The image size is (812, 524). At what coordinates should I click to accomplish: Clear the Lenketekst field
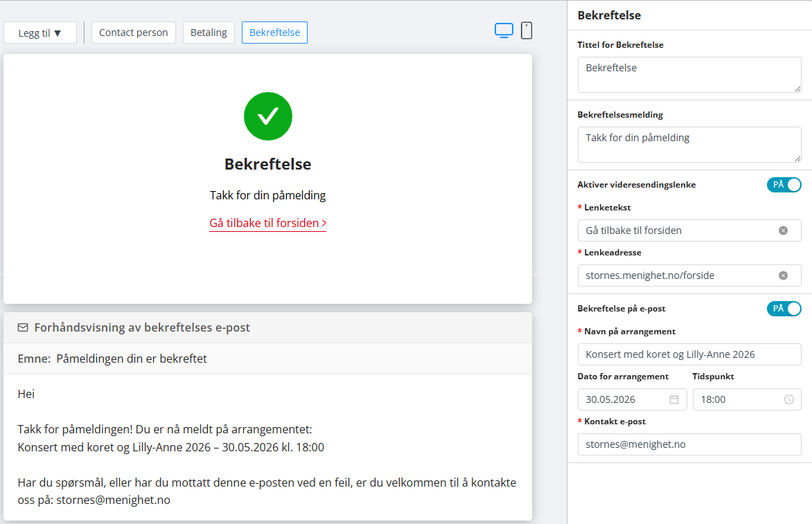pos(783,231)
